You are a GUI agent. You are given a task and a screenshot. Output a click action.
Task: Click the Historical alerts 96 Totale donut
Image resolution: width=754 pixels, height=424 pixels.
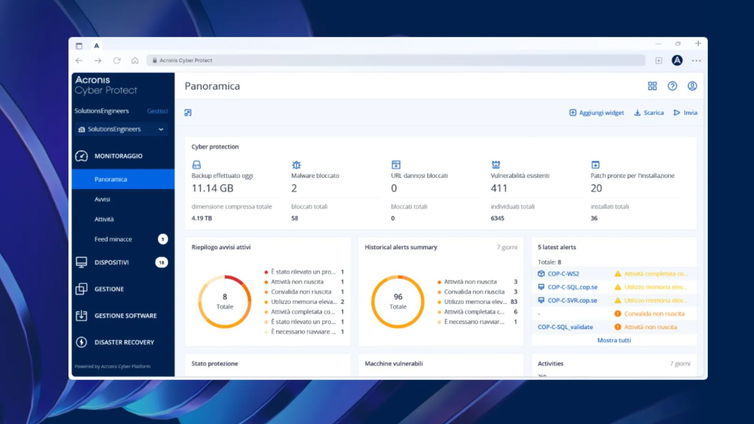(398, 301)
